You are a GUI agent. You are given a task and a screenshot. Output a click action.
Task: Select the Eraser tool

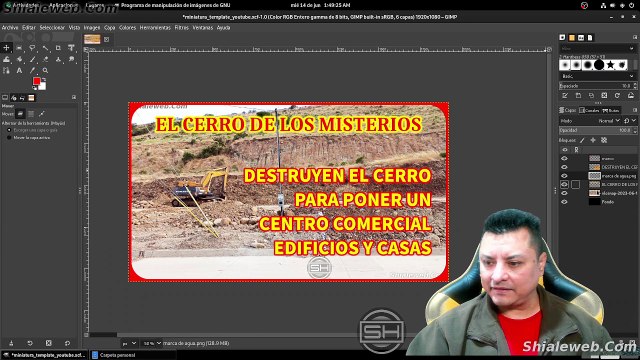pyautogui.click(x=45, y=59)
